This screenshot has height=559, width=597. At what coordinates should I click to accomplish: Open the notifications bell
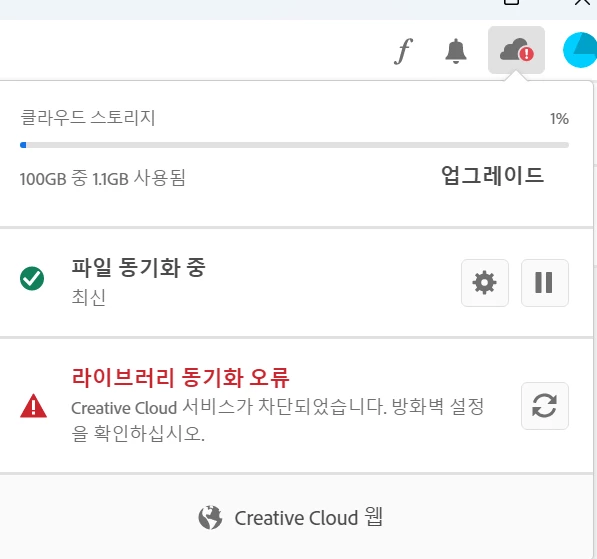(456, 51)
